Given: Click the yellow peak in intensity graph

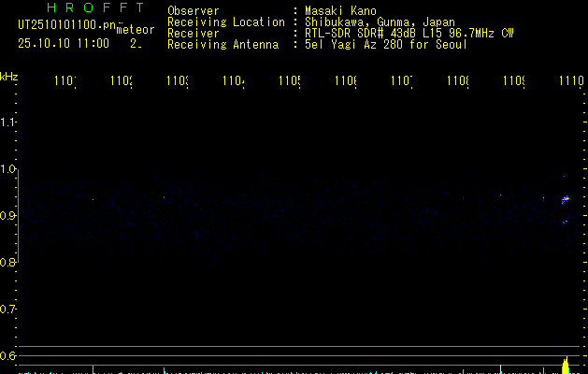Looking at the screenshot, I should [566, 366].
